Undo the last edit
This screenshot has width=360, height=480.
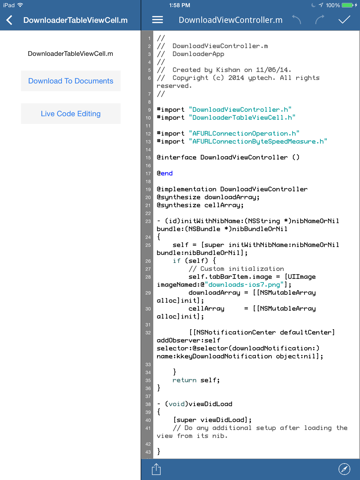[x=296, y=20]
